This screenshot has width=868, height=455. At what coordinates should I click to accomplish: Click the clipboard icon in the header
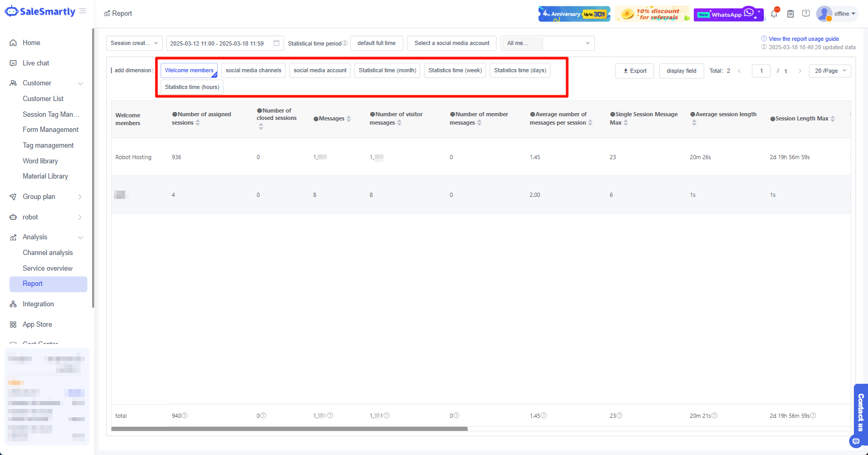pos(791,14)
